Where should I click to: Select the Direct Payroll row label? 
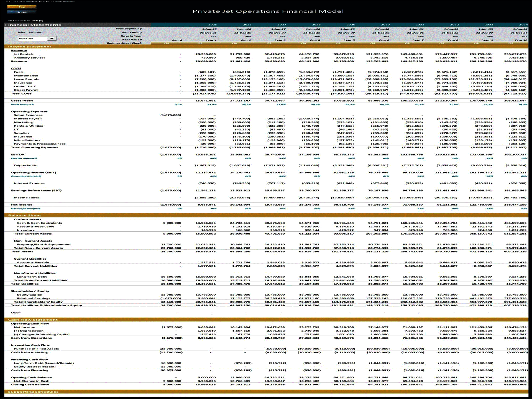click(26, 90)
